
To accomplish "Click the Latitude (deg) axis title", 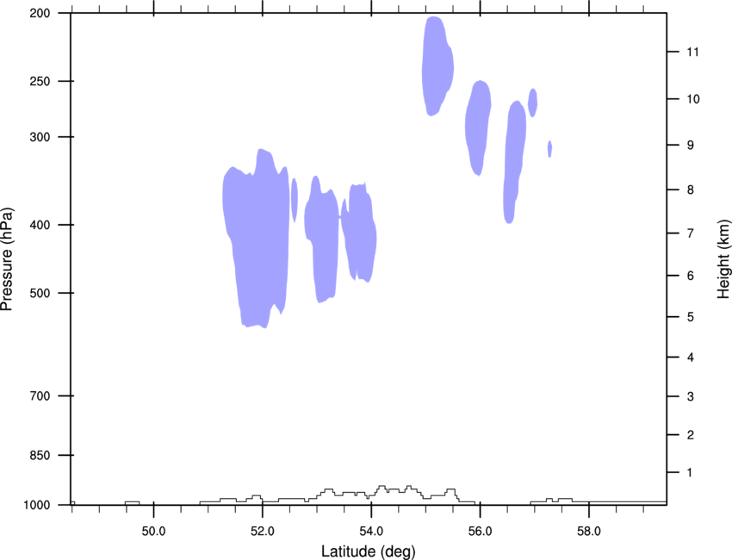I will tap(368, 551).
